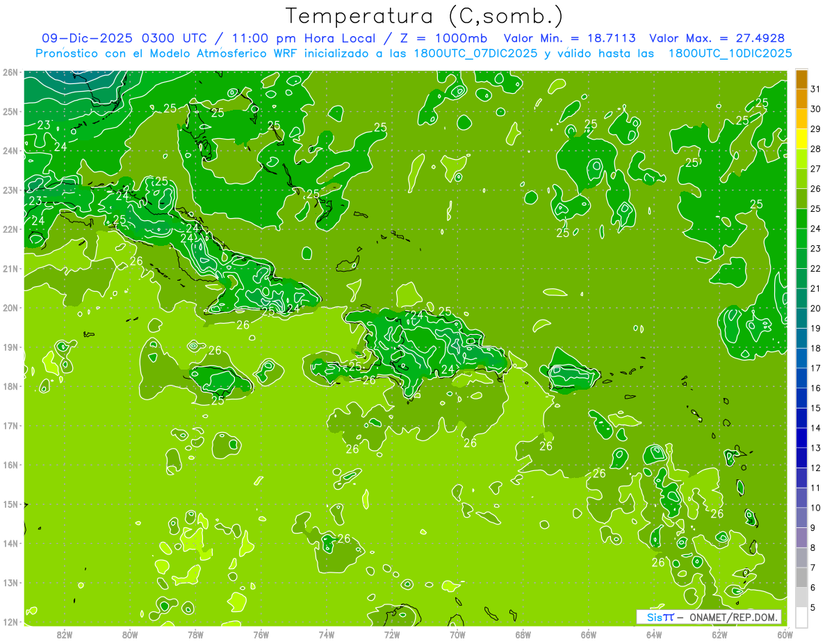The width and height of the screenshot is (834, 644).
Task: Click color scale label "18"
Action: 816,348
